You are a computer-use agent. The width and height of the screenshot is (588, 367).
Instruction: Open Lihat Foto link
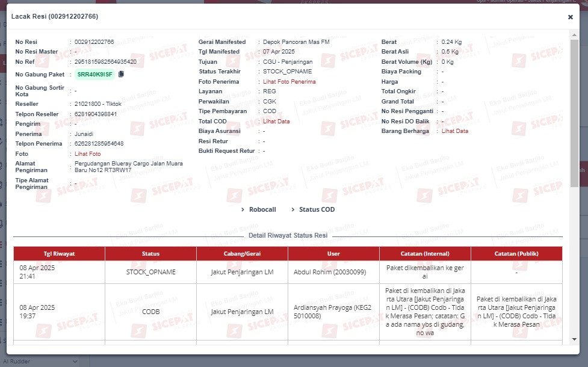[87, 153]
